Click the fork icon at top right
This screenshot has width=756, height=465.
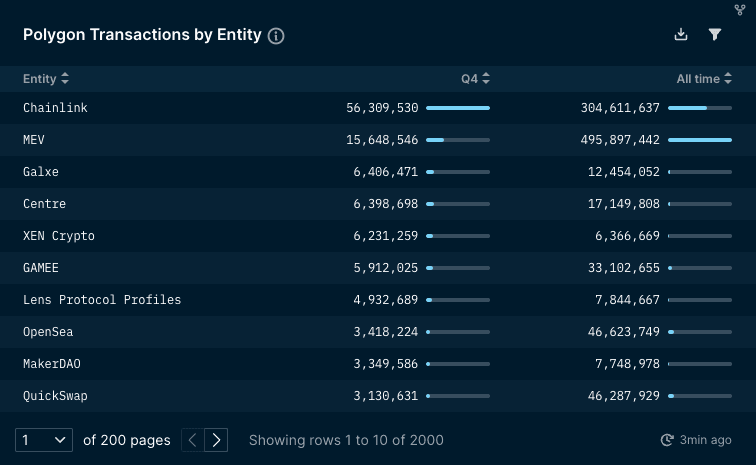point(741,10)
